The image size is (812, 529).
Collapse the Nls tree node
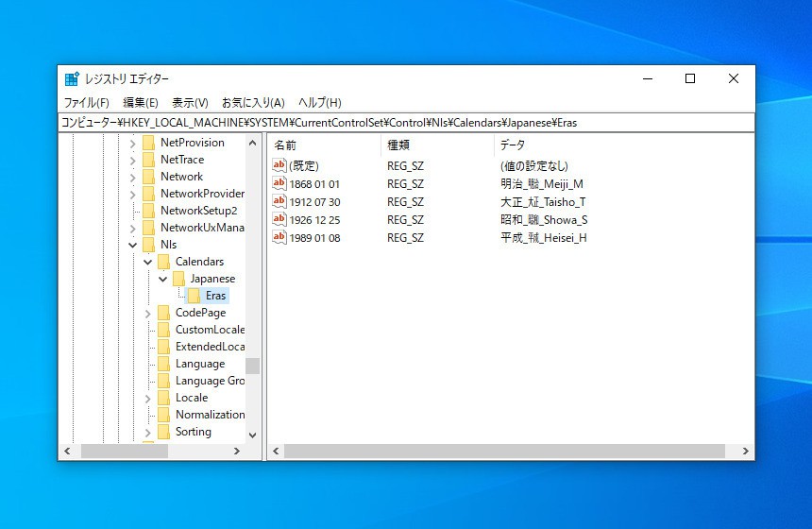pyautogui.click(x=133, y=245)
